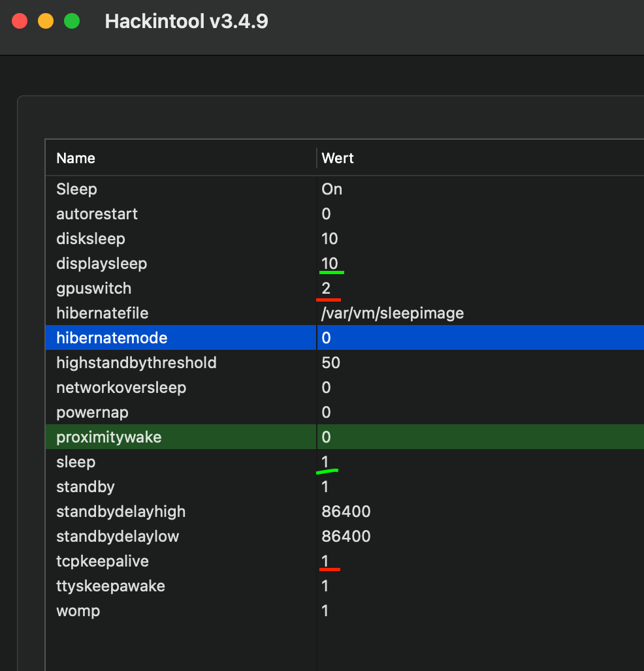Click the Sleep value On
This screenshot has width=644, height=671.
coord(332,189)
